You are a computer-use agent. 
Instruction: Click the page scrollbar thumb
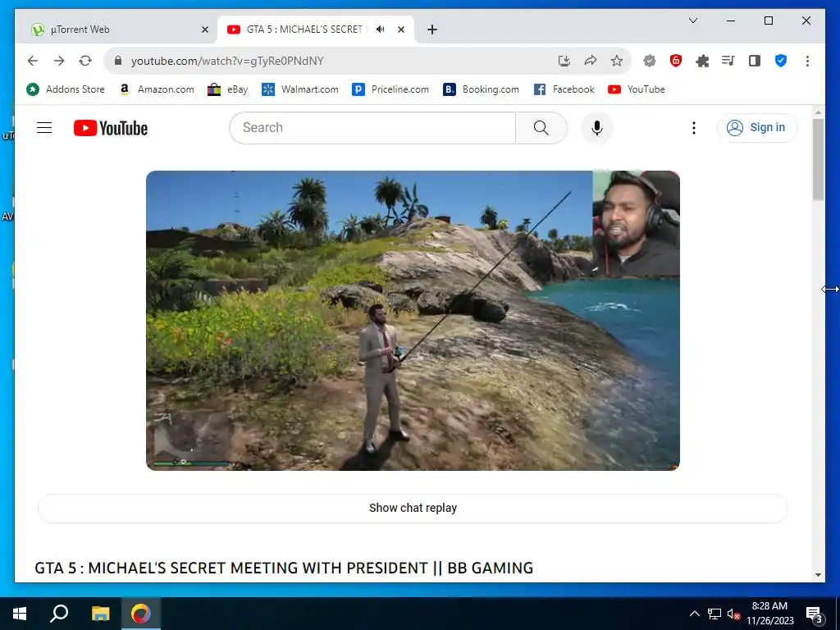tap(818, 160)
